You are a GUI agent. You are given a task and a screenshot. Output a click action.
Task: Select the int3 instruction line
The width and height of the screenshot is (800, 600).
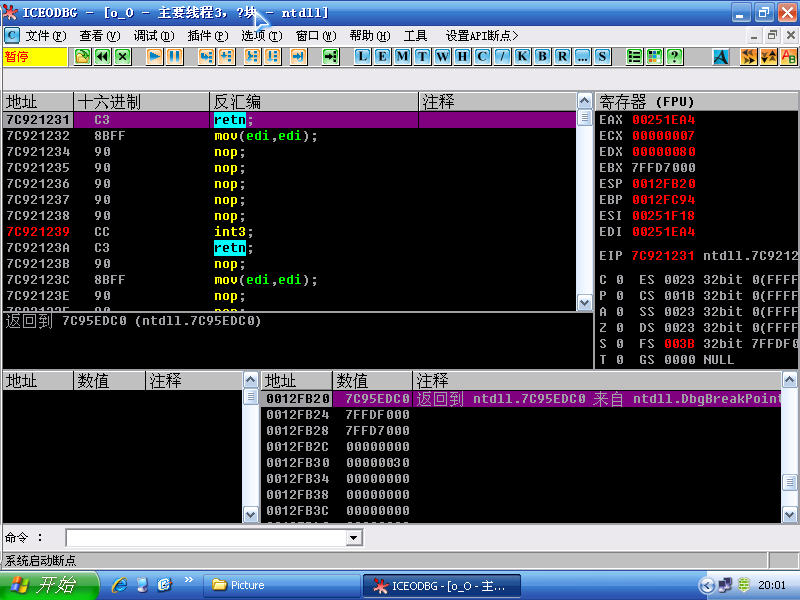coord(233,232)
